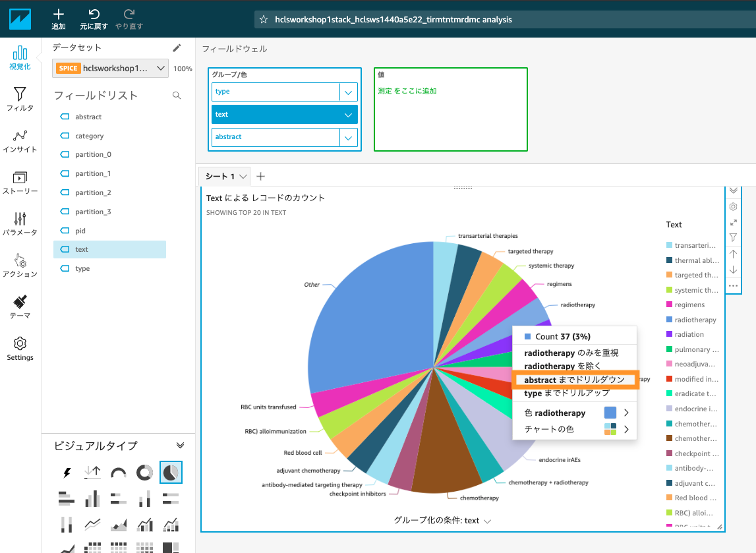Choose the stacked bar combo chart type

(x=171, y=525)
